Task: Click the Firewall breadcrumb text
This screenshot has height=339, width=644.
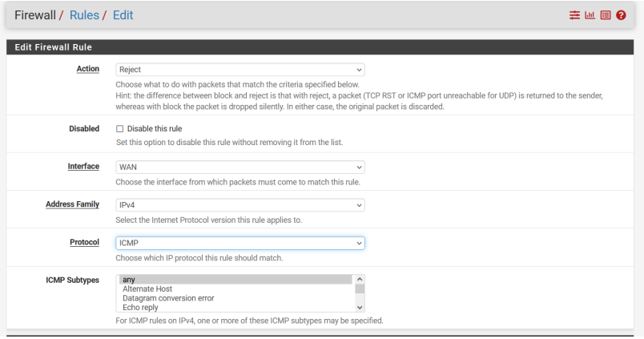Action: [x=35, y=15]
